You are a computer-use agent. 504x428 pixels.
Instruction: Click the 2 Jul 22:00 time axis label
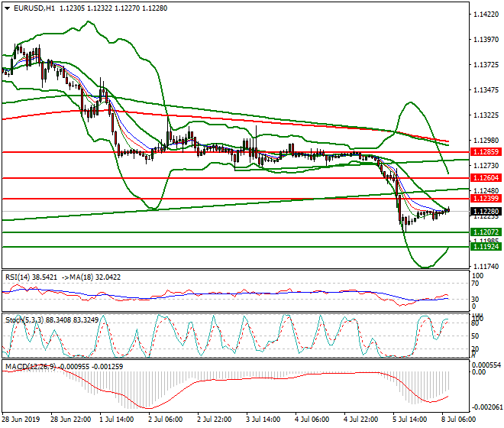tap(215, 420)
